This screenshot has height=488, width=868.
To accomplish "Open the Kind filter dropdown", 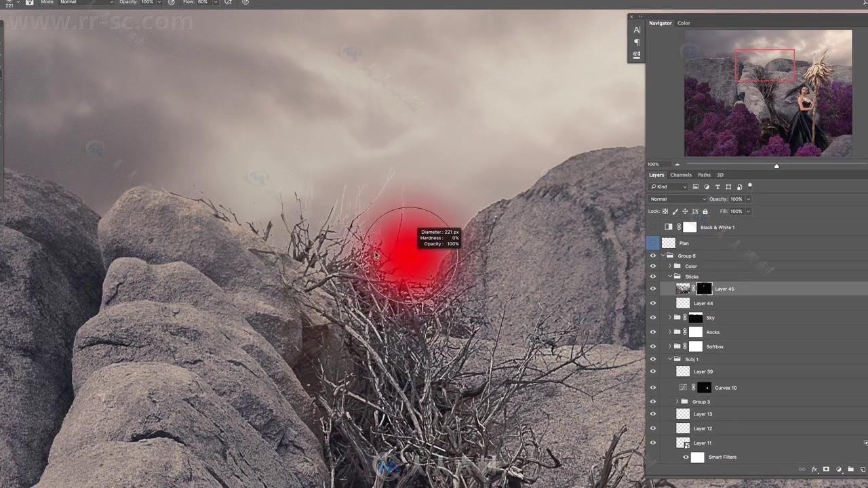I will coord(669,186).
